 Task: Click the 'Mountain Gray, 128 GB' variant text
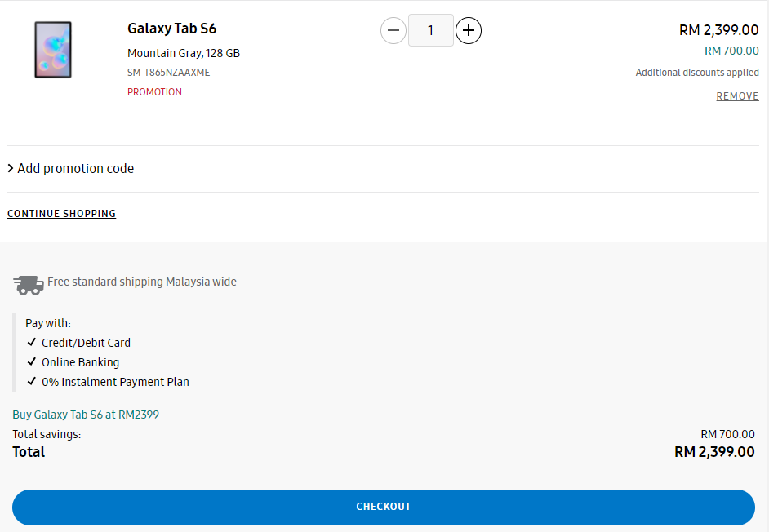coord(184,53)
